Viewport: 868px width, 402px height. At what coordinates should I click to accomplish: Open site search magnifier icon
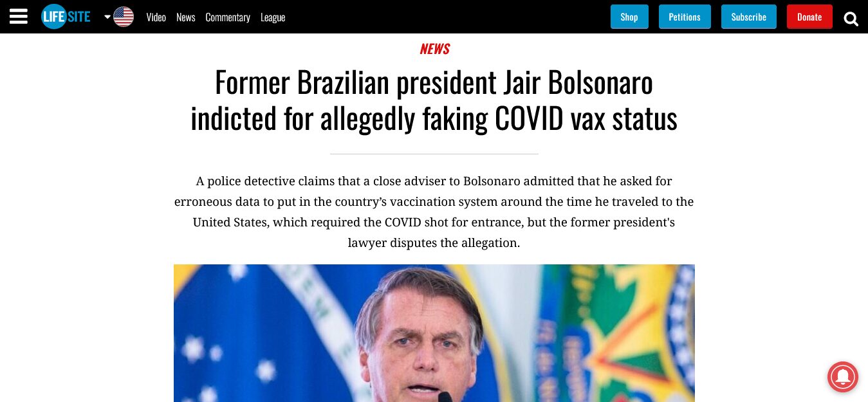(851, 19)
